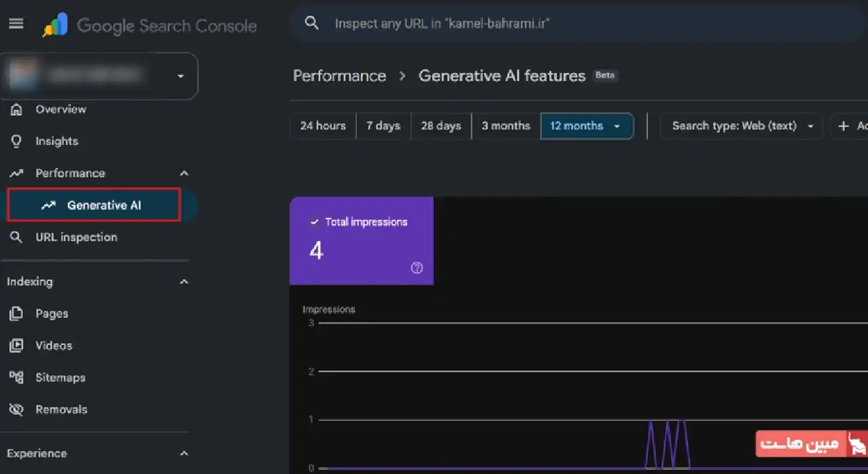Click the Pages documents icon
Screen dimensions: 868x474
(17, 314)
